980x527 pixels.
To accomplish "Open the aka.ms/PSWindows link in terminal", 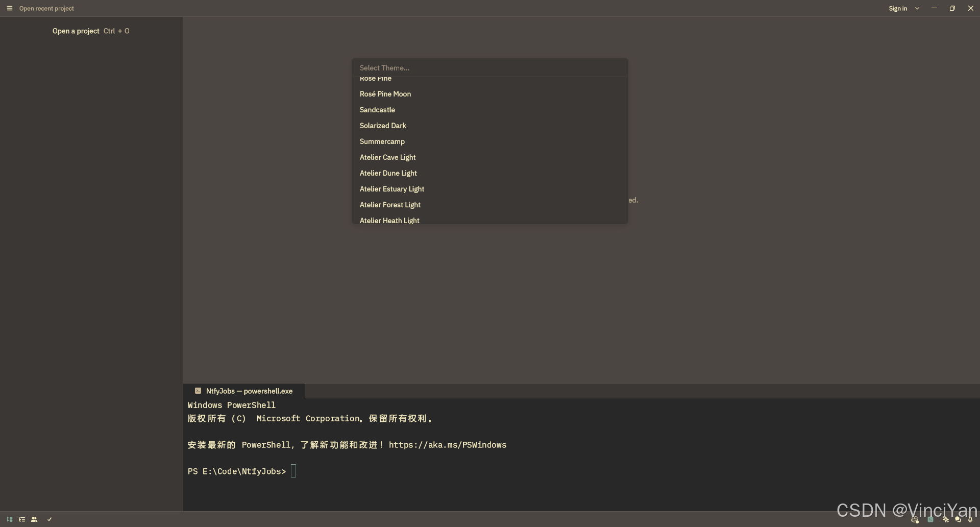I will click(448, 445).
